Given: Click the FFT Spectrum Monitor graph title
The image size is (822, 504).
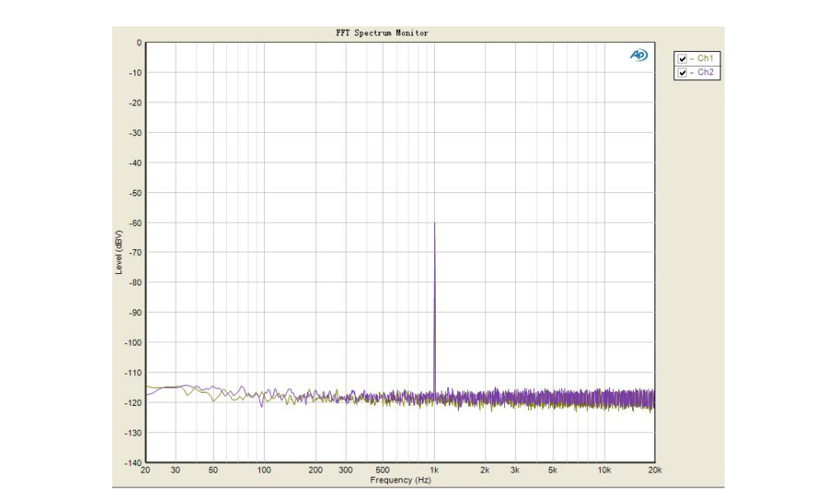Looking at the screenshot, I should point(381,33).
